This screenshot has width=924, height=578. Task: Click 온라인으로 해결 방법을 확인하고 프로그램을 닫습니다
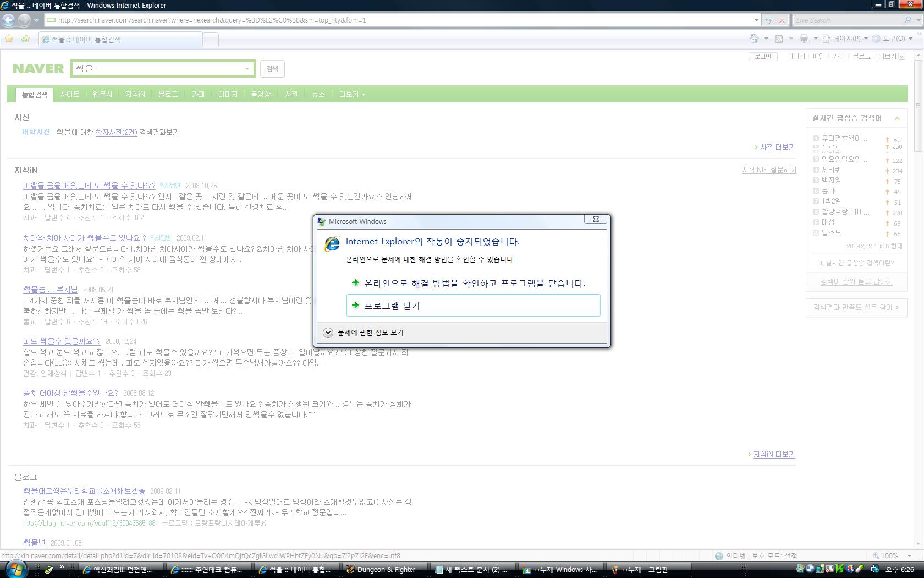(x=474, y=283)
